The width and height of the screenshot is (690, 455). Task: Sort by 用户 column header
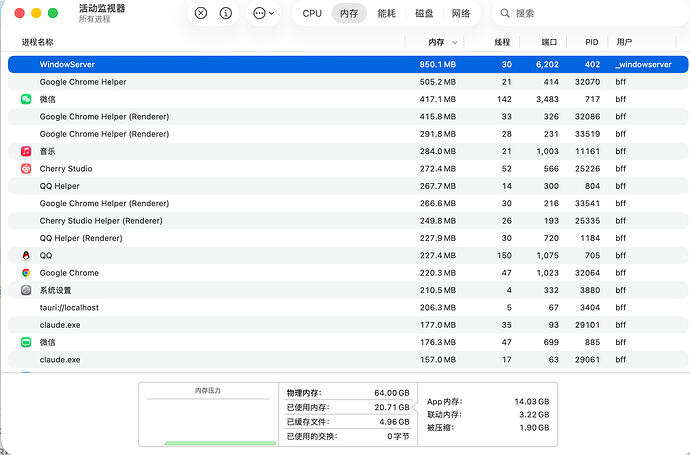point(624,42)
